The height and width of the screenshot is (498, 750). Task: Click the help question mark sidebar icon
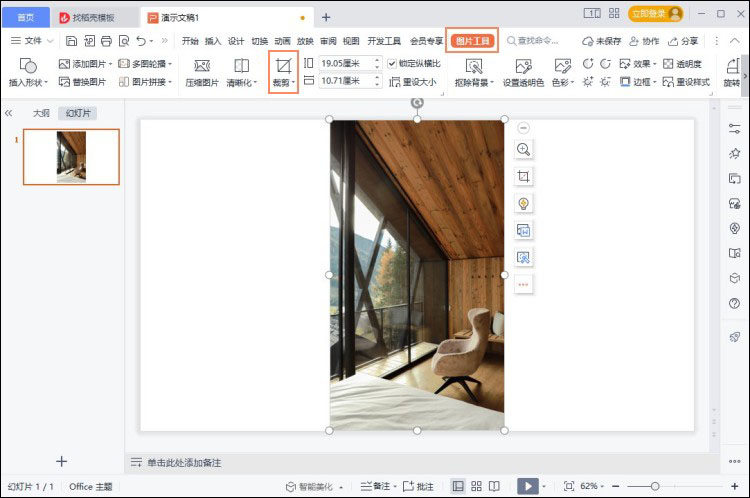pos(734,303)
